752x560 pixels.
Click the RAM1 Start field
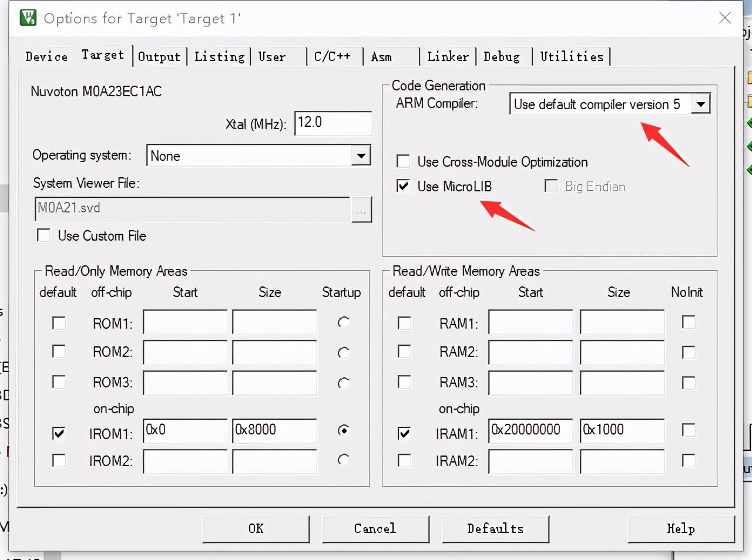531,322
